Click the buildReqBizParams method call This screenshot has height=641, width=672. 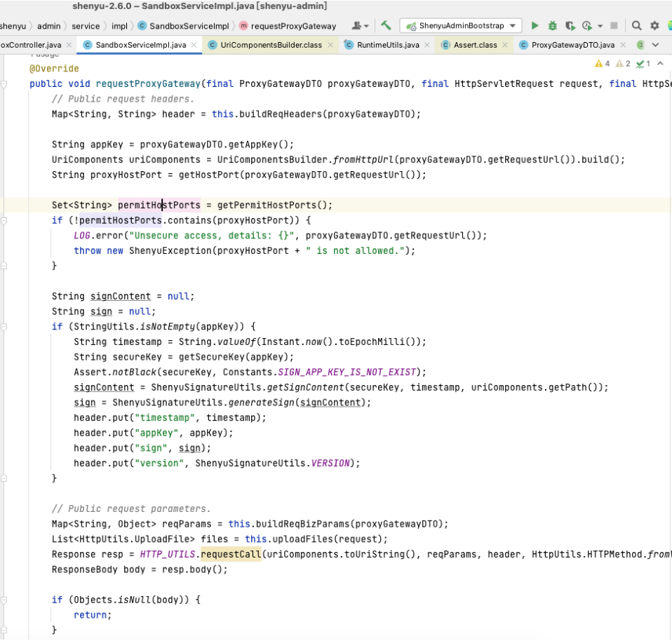[x=302, y=524]
